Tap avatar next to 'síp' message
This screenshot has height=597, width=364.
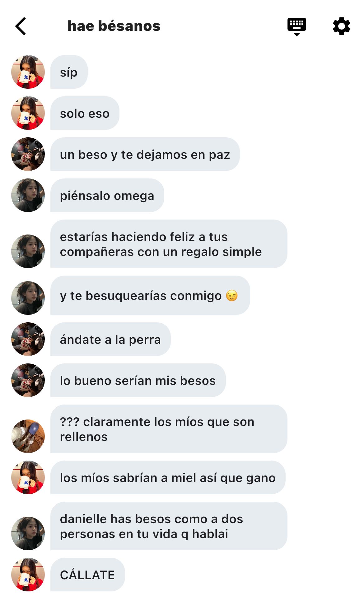(28, 72)
